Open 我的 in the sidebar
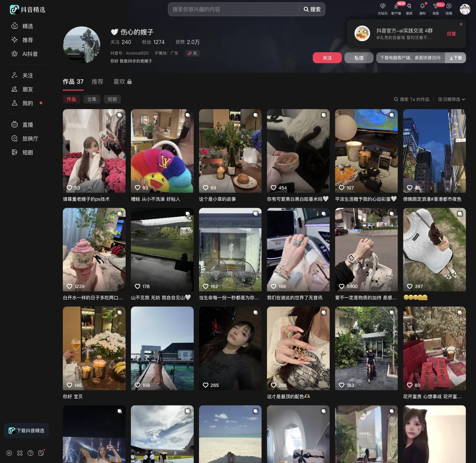Screen dimensions: 476x463 click(x=26, y=103)
